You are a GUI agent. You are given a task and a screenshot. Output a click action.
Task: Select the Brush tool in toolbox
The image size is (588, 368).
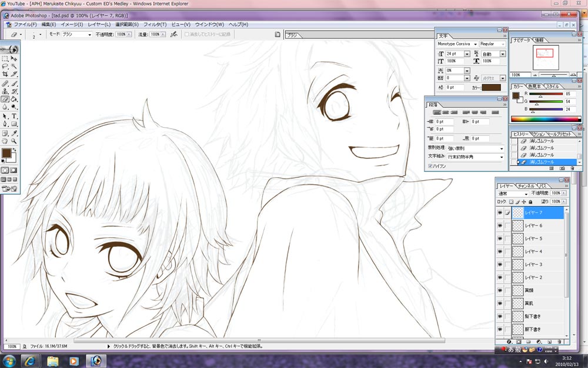[14, 84]
